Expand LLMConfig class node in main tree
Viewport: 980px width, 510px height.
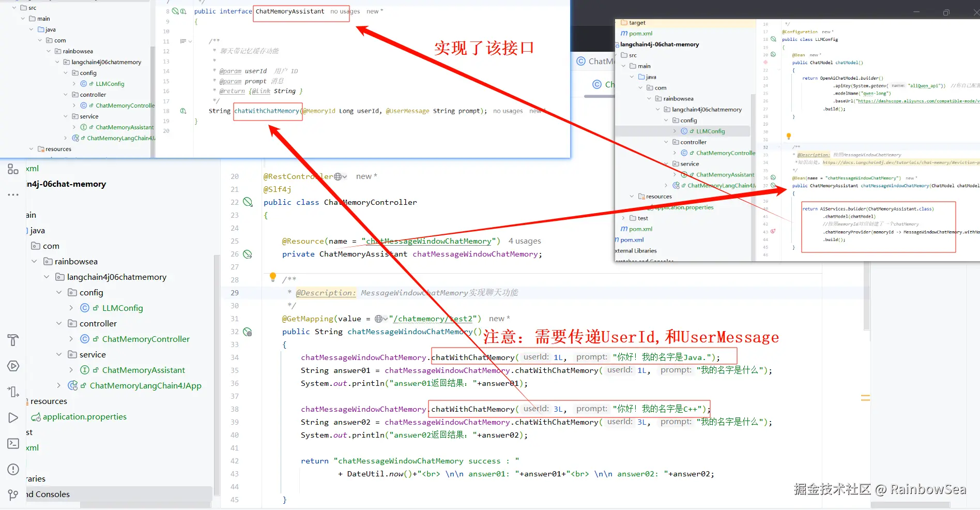pyautogui.click(x=72, y=308)
